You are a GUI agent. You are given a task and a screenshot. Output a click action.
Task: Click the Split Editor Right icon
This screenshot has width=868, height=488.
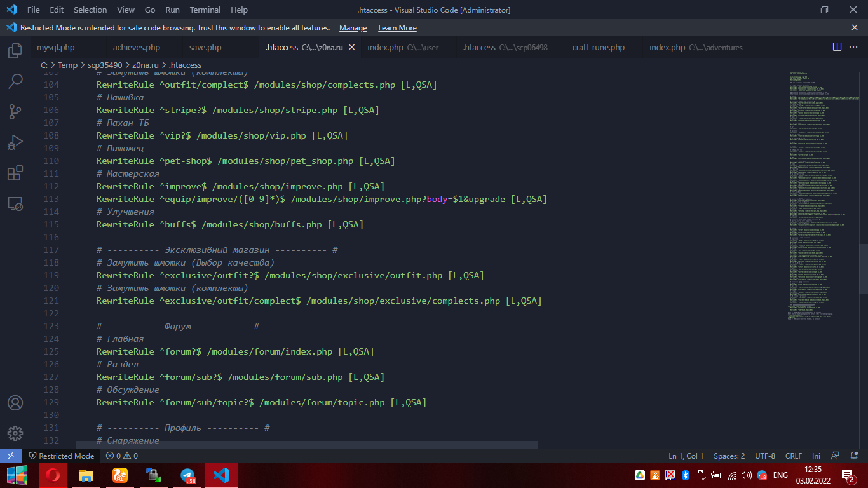pos(837,47)
